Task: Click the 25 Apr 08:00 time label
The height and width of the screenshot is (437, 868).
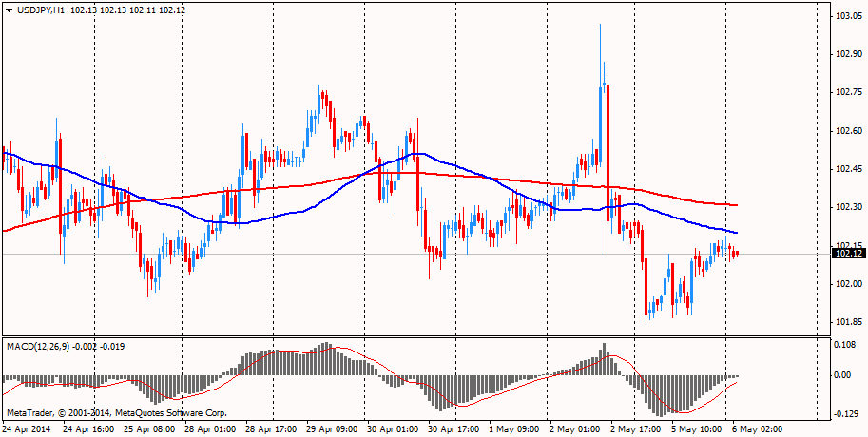Action: (149, 429)
